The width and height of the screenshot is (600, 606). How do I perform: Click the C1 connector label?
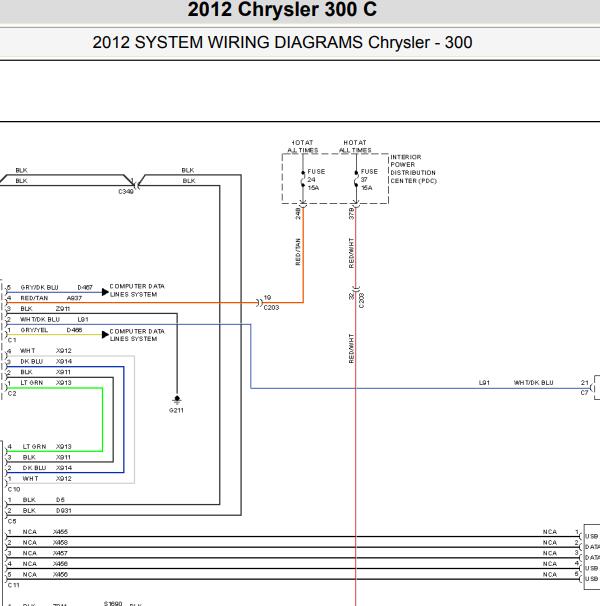pyautogui.click(x=12, y=340)
